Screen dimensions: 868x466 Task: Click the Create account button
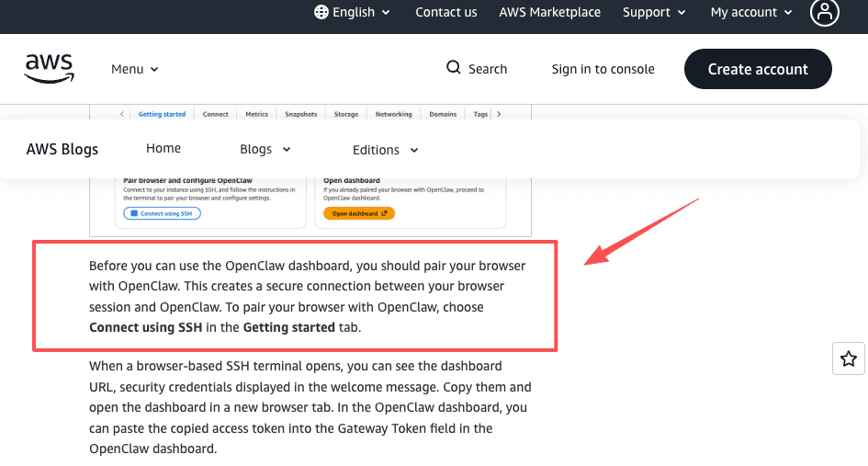coord(758,69)
